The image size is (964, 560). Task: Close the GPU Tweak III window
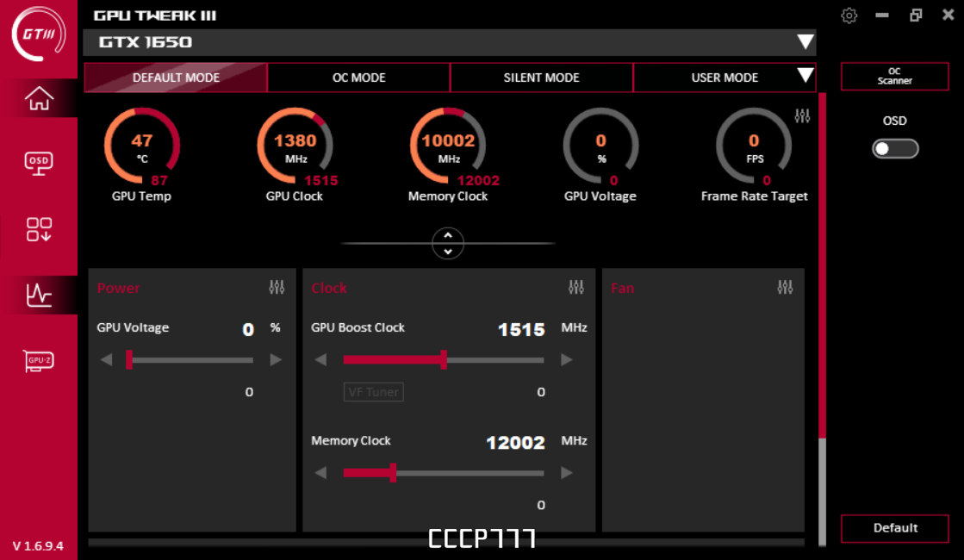[x=948, y=15]
